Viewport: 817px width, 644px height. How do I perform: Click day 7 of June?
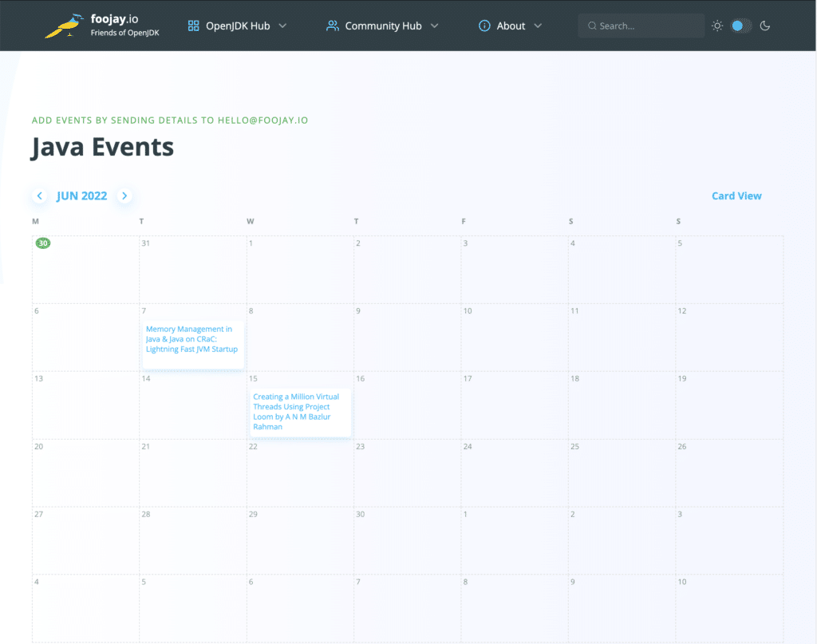[x=144, y=311]
